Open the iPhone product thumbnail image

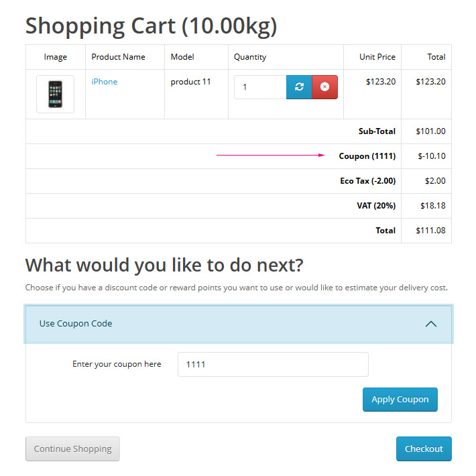click(x=55, y=94)
